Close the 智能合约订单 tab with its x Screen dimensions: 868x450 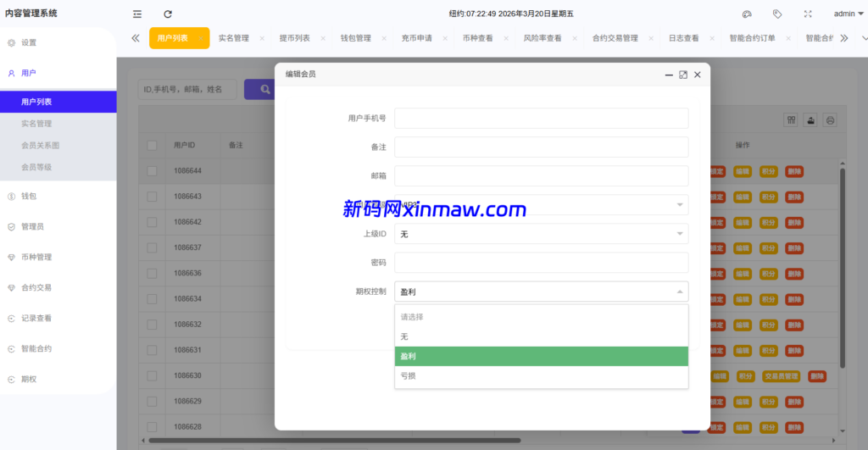click(x=788, y=38)
